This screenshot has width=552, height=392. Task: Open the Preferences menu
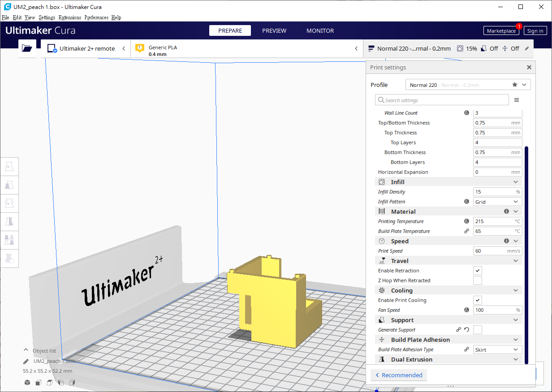coord(96,17)
